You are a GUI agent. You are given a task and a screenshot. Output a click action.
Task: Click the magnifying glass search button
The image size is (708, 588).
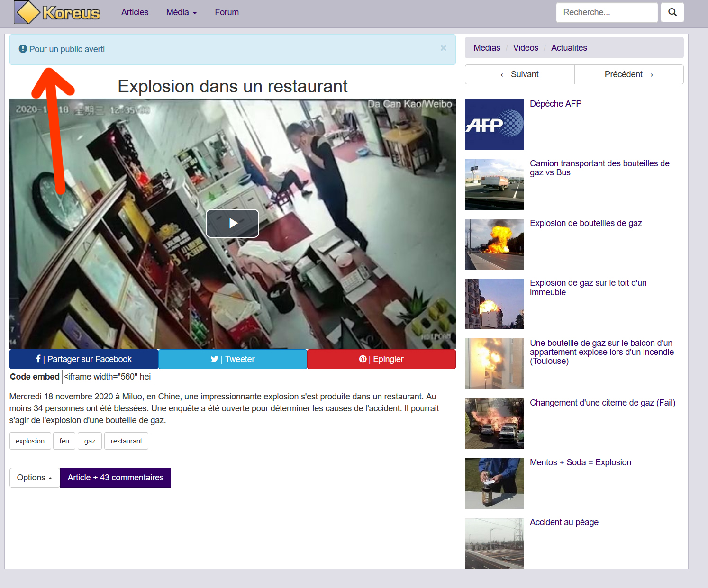pos(672,12)
